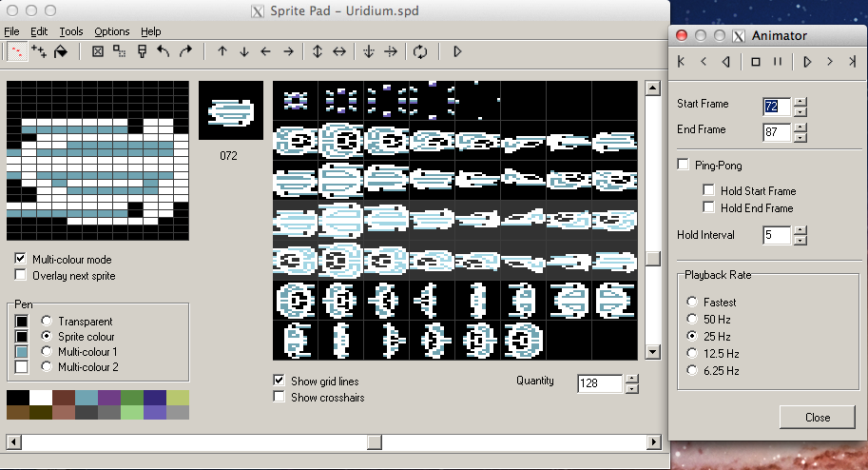Decrease Start Frame with down stepper
The width and height of the screenshot is (868, 470).
(x=800, y=111)
